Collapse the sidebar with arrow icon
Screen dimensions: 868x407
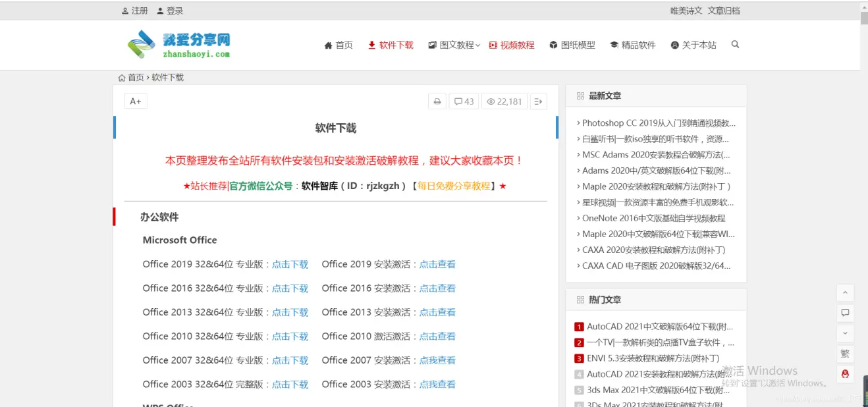coord(539,101)
